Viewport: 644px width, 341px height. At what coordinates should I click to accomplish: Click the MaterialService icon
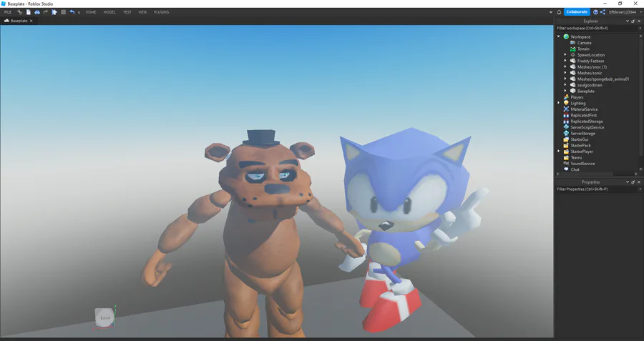coord(566,109)
